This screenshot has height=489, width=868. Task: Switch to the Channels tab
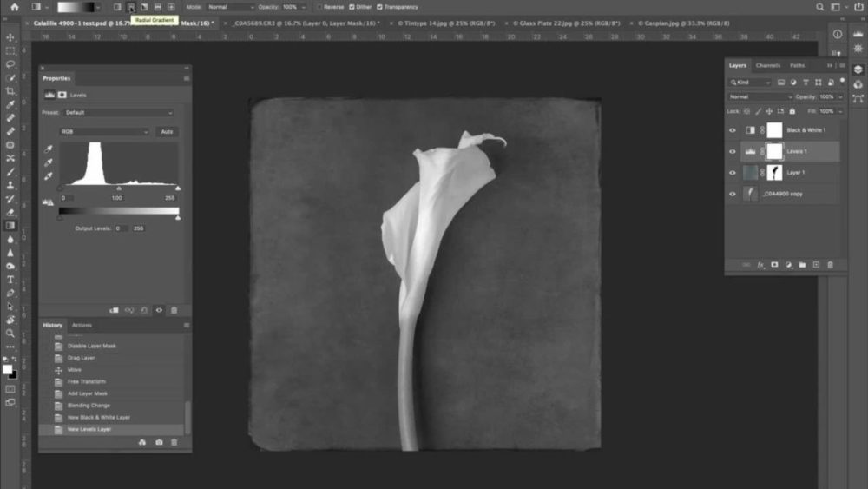coord(767,65)
